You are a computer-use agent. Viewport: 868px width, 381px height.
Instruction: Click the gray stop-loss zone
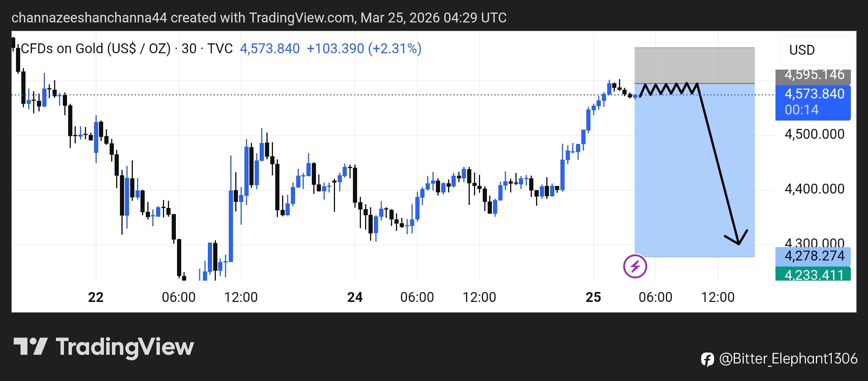click(694, 65)
